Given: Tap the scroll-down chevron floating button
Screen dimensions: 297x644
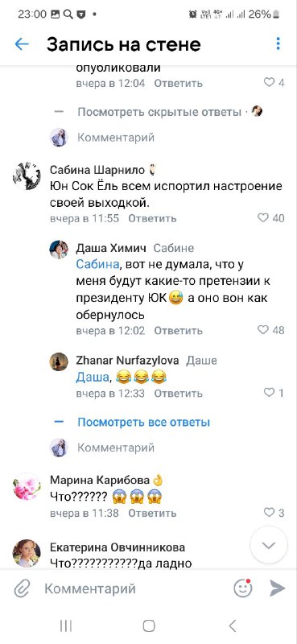Looking at the screenshot, I should 269,545.
